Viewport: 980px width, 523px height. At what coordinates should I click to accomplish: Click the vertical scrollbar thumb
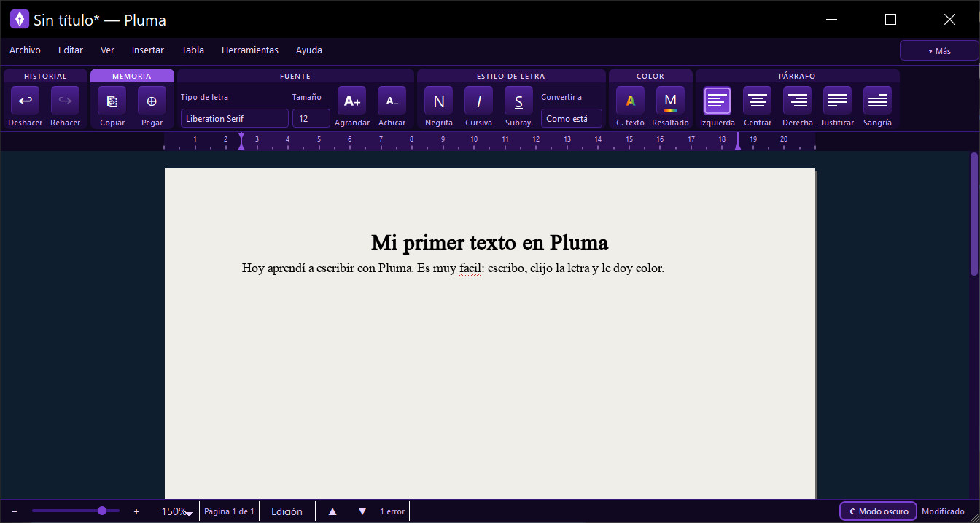(973, 214)
